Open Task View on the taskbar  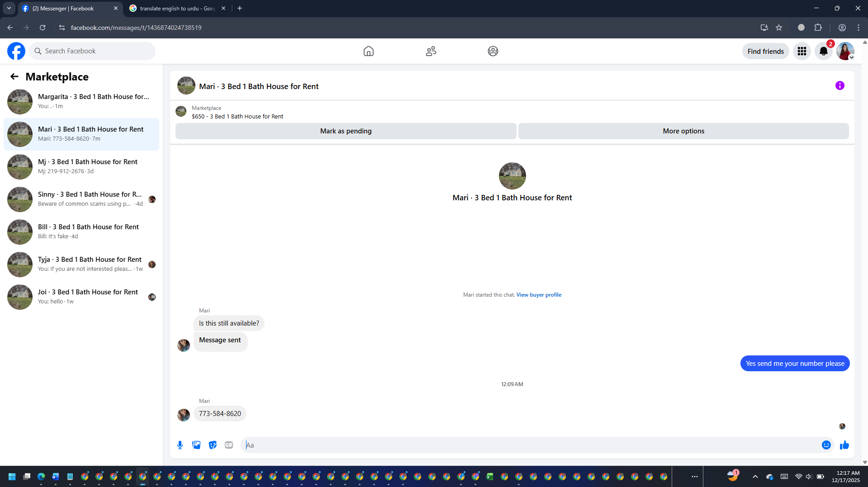pos(27,477)
